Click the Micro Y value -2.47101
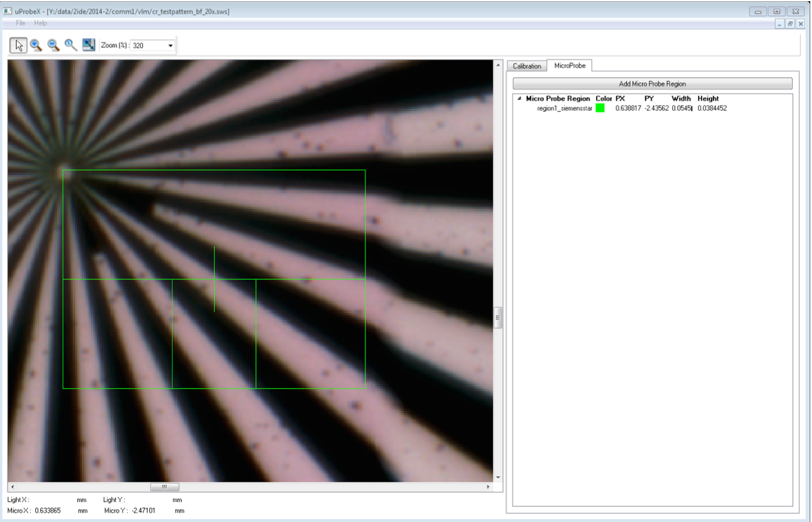 click(143, 511)
